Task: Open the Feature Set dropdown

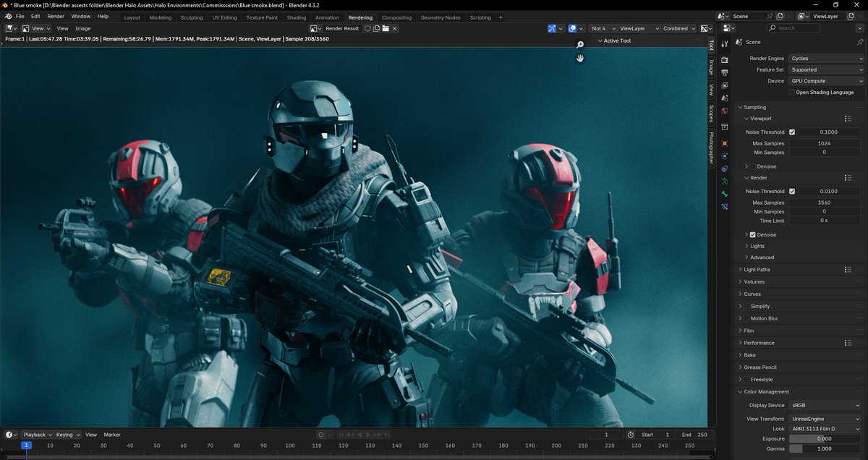Action: 826,70
